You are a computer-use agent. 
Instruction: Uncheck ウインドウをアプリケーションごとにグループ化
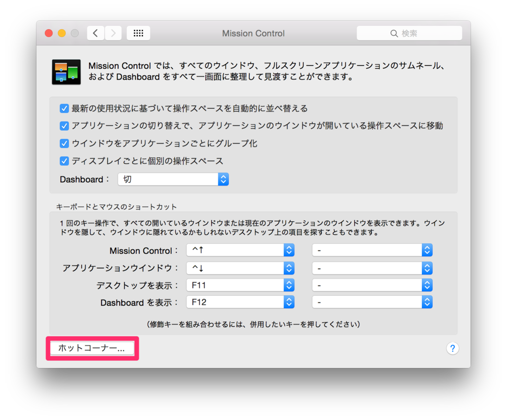point(64,143)
